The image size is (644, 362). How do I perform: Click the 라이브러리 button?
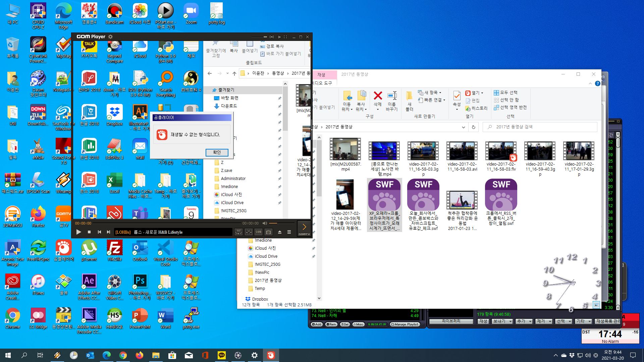pyautogui.click(x=451, y=321)
